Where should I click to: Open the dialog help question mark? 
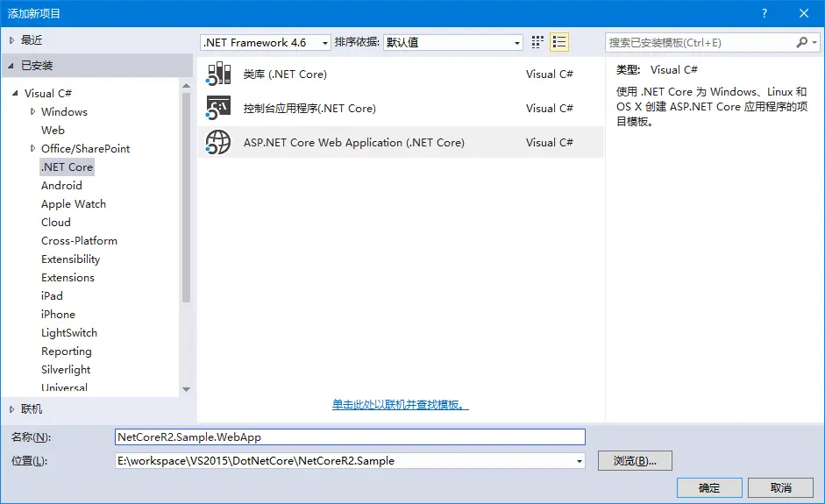[x=765, y=13]
